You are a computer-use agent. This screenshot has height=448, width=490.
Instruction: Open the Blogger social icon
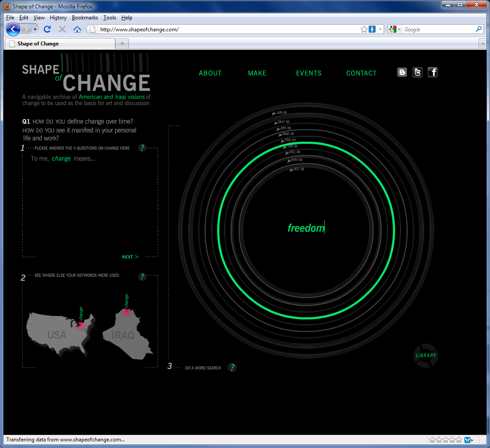coord(402,72)
